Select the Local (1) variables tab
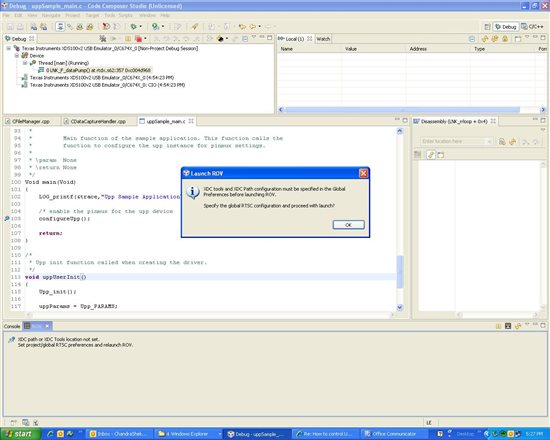 tap(295, 39)
